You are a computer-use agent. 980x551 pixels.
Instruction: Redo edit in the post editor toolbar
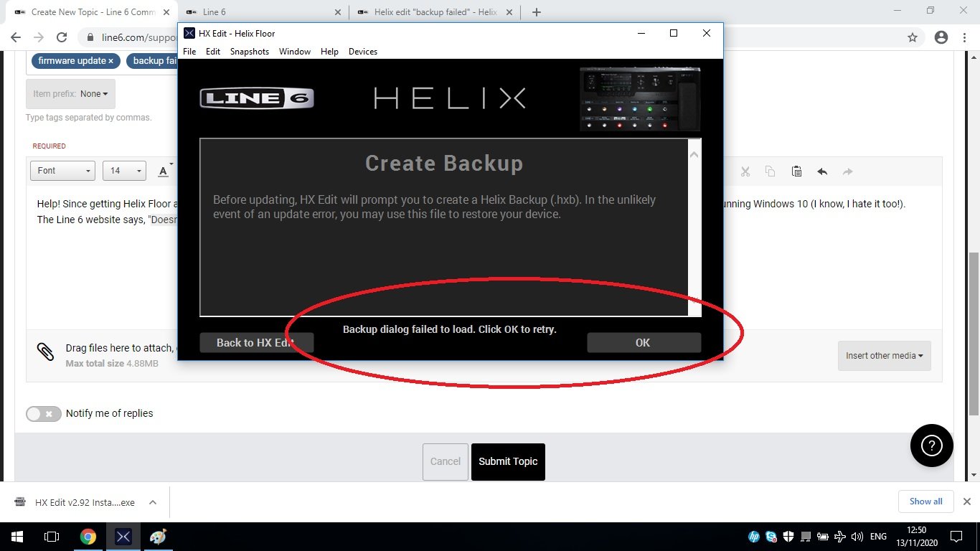(847, 171)
